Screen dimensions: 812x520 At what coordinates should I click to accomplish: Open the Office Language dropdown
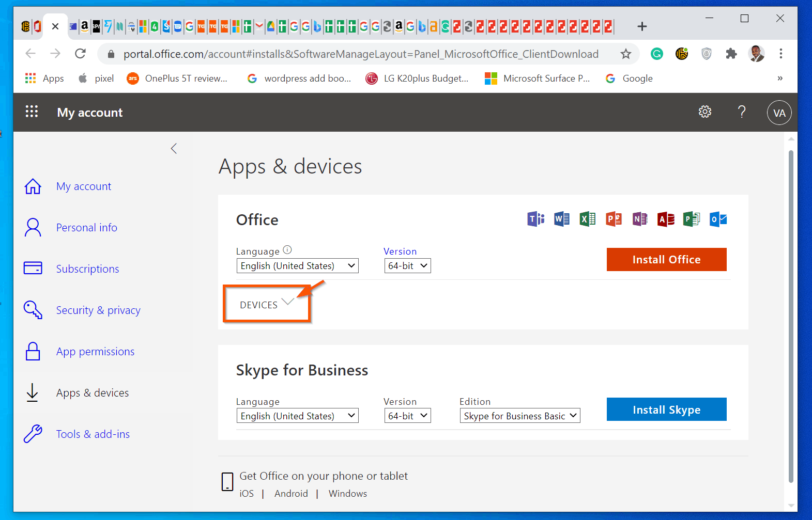pyautogui.click(x=297, y=266)
